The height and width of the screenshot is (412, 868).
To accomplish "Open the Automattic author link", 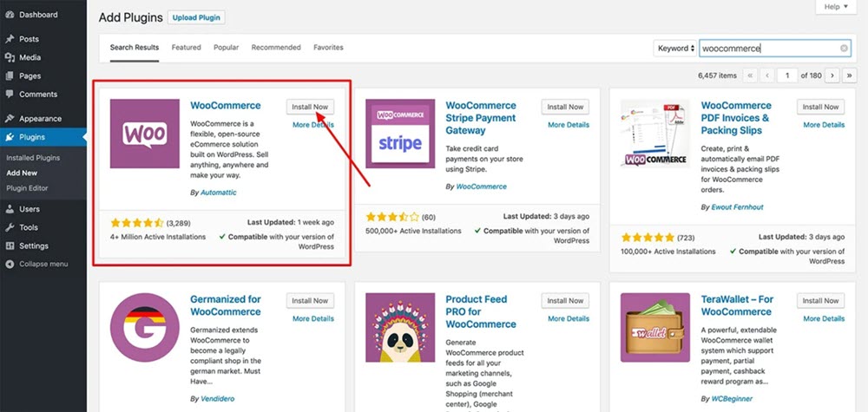I will (218, 193).
